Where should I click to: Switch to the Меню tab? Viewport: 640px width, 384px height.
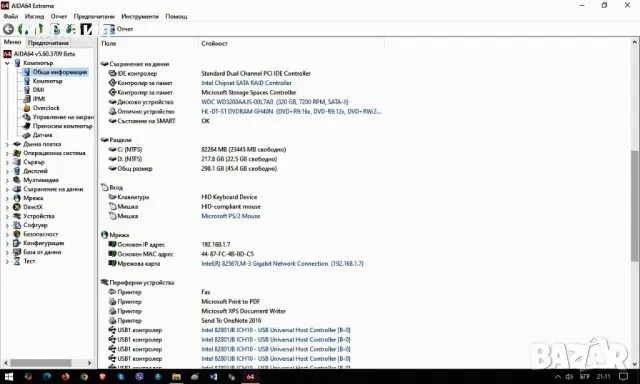pos(12,42)
